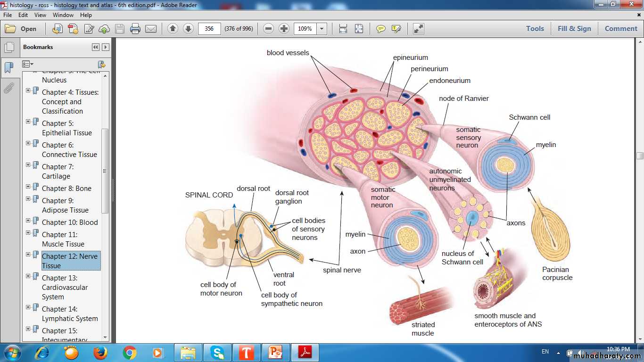The width and height of the screenshot is (644, 362).
Task: Add a sticky note comment
Action: (x=380, y=29)
